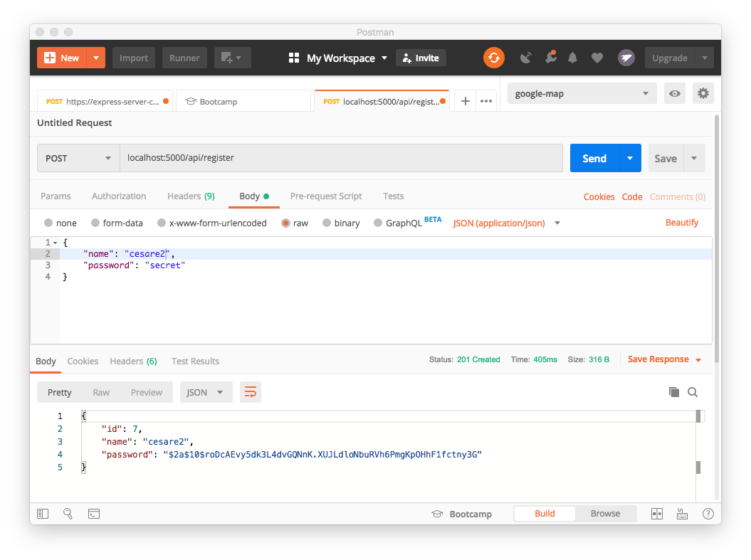Click the main window vertical scrollbar
The height and width of the screenshot is (560, 751).
[x=717, y=239]
